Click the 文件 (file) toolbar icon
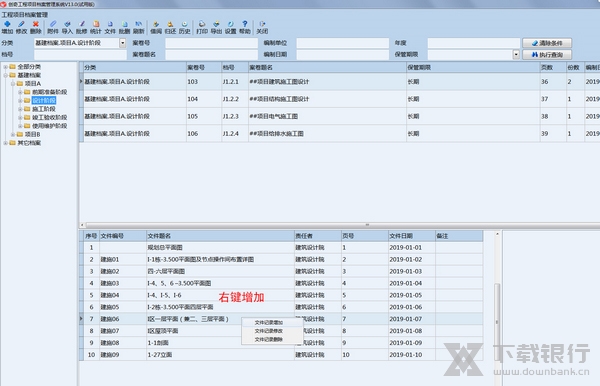 110,27
